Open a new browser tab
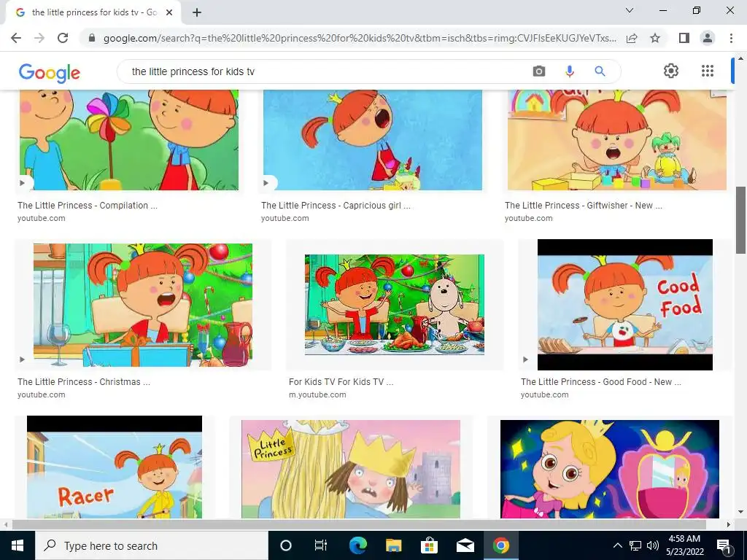Viewport: 747px width, 560px height. tap(197, 12)
